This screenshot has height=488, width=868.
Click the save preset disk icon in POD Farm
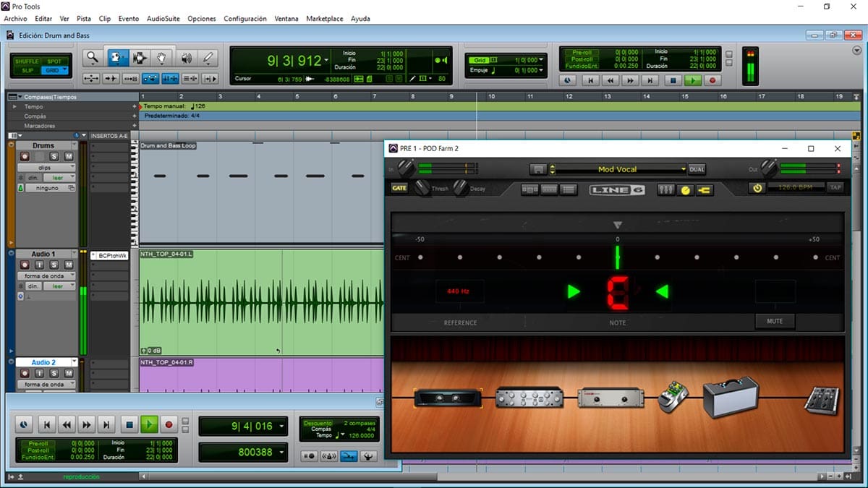pos(537,169)
